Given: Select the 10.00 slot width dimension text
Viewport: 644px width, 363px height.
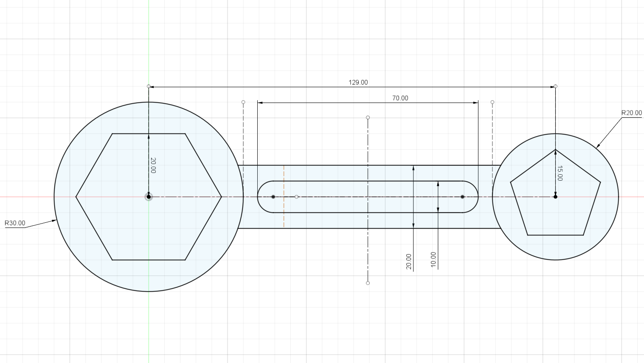Looking at the screenshot, I should [433, 259].
